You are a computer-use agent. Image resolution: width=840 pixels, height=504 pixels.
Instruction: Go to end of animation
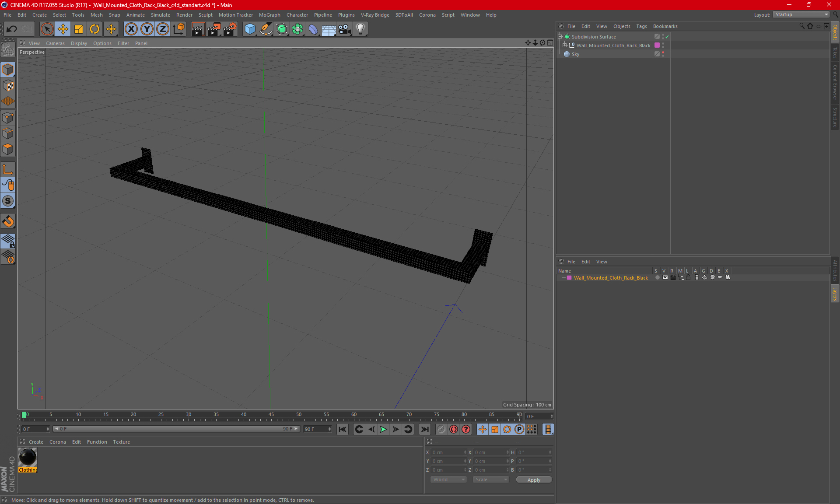[x=424, y=429]
